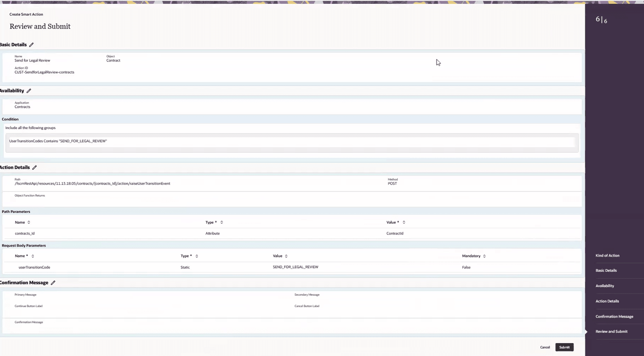Click the UserTransitionCodes condition row
The width and height of the screenshot is (644, 356).
[291, 141]
